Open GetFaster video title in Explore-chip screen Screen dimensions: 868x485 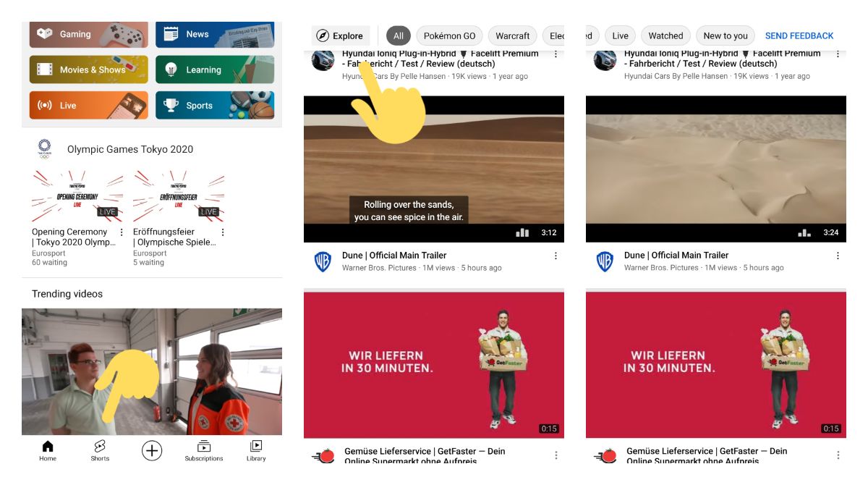pyautogui.click(x=425, y=456)
